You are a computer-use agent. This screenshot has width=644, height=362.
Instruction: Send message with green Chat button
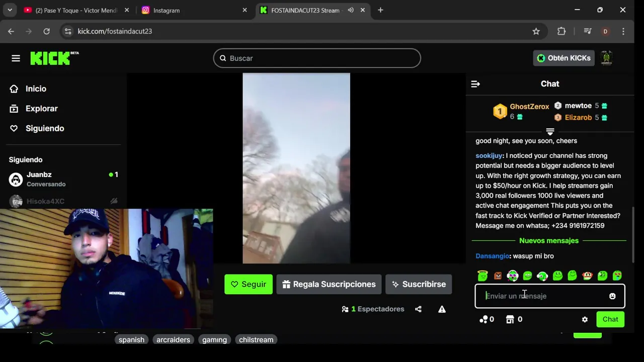[610, 319]
